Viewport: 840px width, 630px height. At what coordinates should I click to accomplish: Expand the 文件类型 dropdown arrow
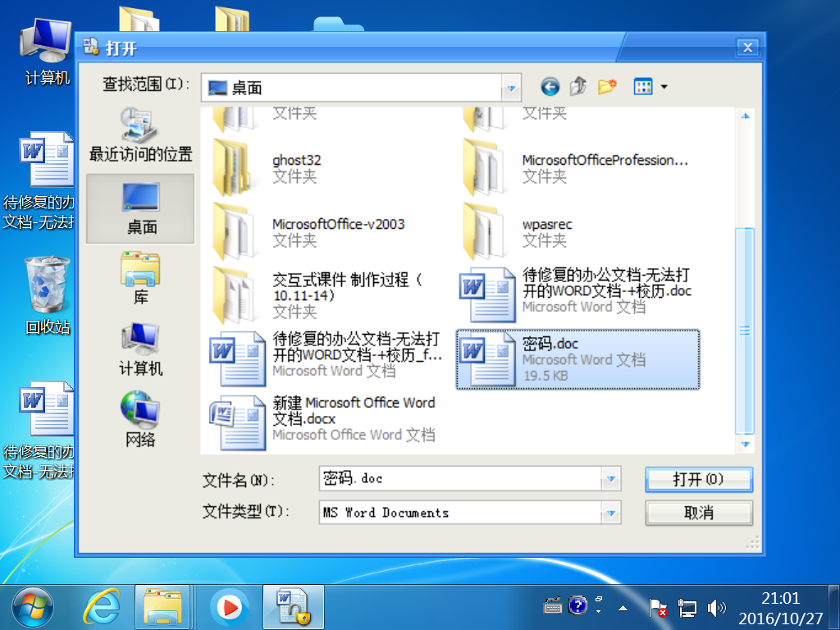tap(610, 513)
